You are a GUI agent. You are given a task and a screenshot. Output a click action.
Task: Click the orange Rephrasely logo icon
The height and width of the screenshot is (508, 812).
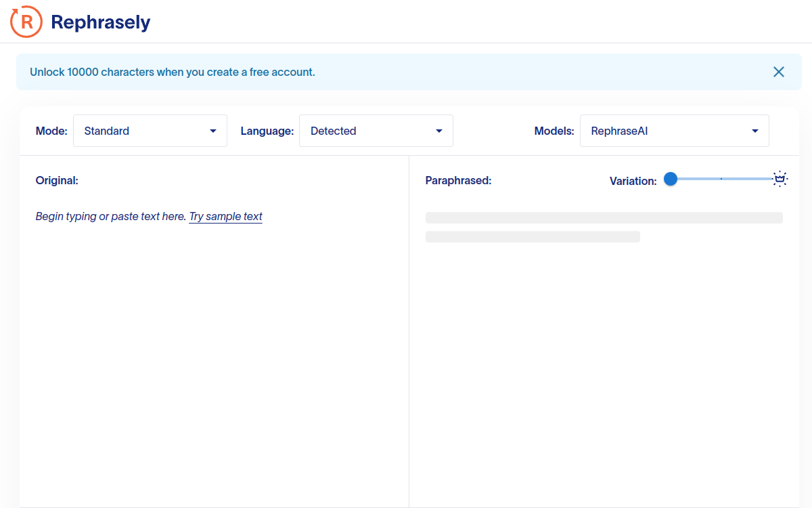(26, 22)
